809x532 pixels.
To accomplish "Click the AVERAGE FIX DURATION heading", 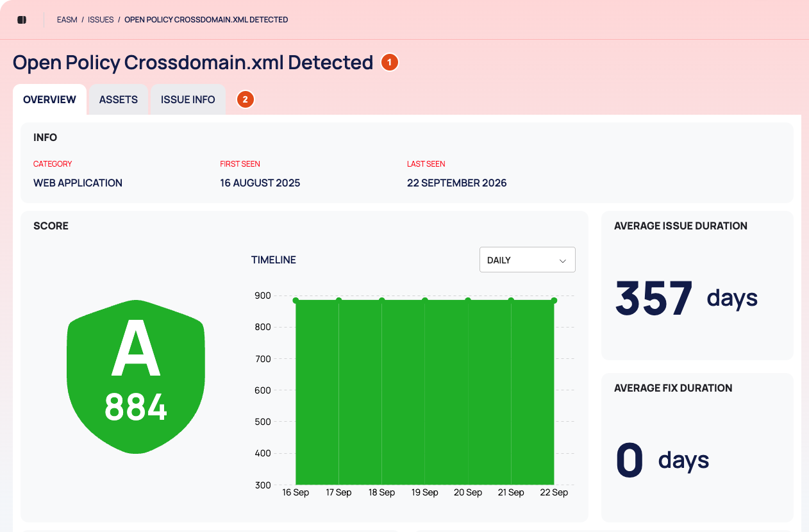I will pos(673,388).
